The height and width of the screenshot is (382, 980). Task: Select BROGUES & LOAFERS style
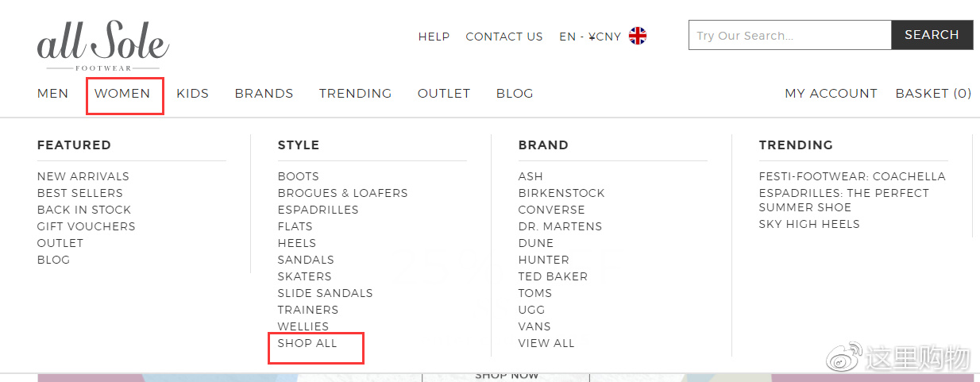pos(342,193)
